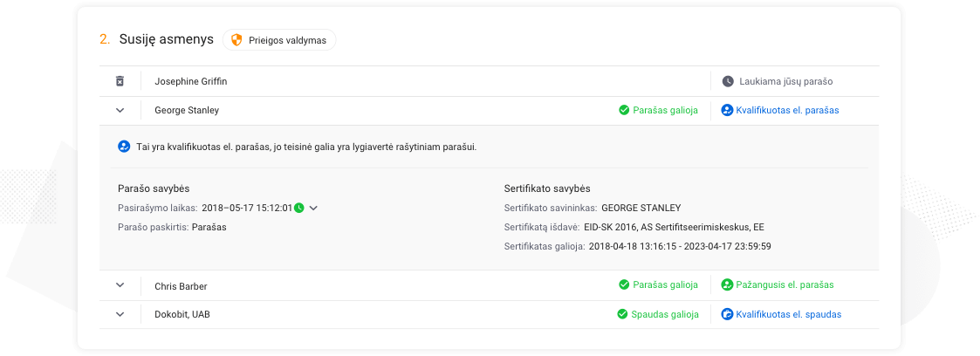
Task: Expand the Dokobit, UAB row
Action: (x=120, y=314)
